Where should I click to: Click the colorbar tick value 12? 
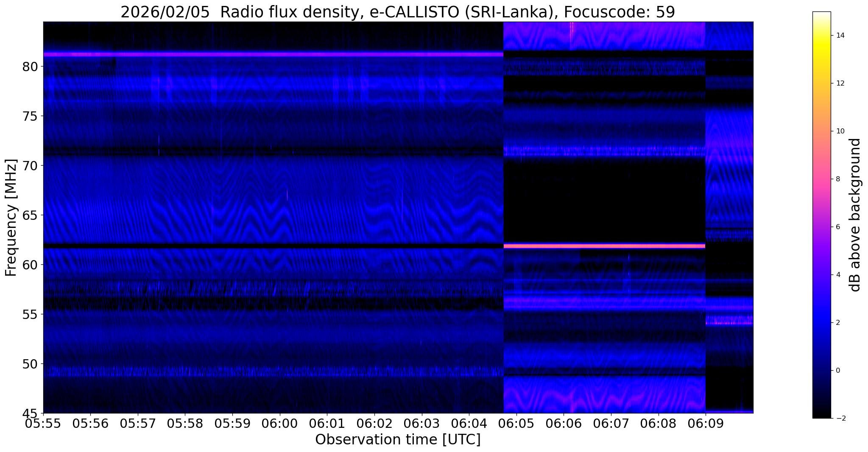[839, 83]
